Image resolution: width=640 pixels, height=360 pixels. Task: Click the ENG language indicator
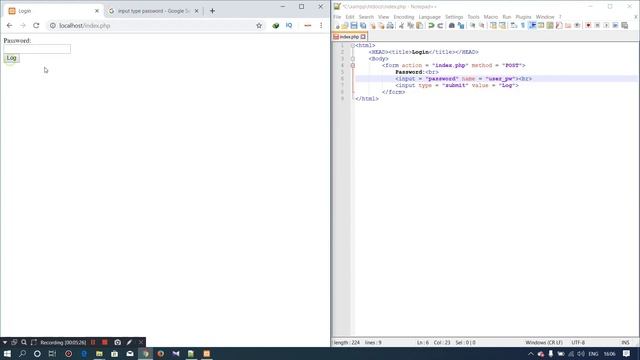(x=593, y=354)
